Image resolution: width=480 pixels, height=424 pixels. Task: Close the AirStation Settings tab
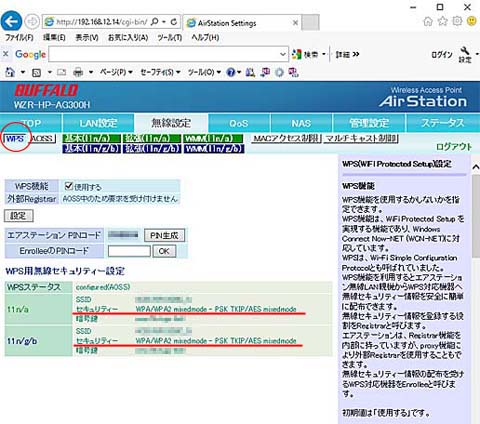click(295, 23)
